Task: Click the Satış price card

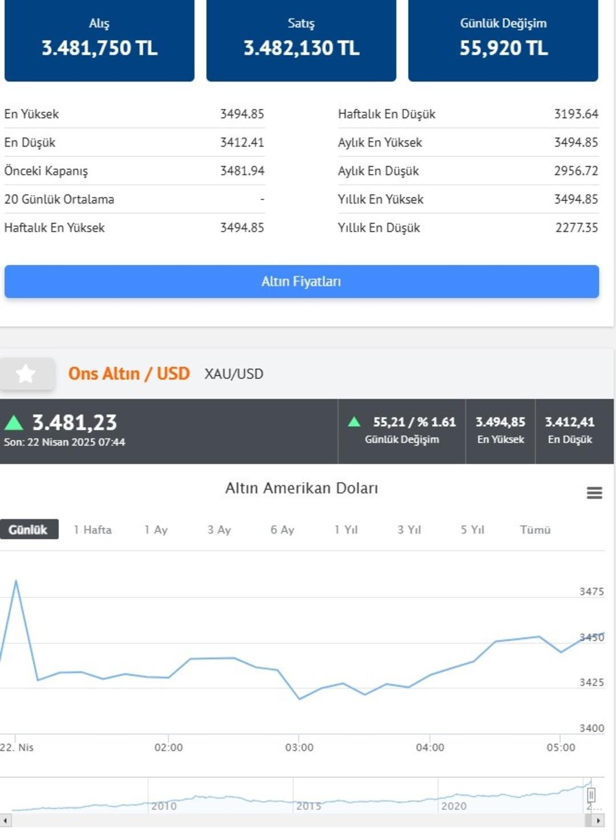Action: pyautogui.click(x=301, y=40)
